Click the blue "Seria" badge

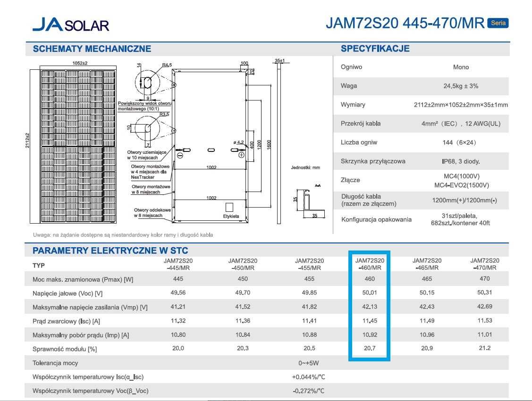point(498,23)
